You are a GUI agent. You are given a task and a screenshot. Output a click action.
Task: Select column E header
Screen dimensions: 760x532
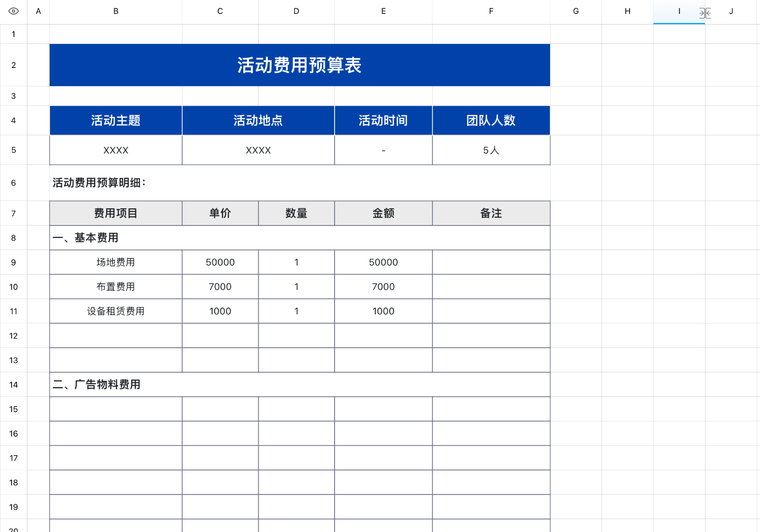pos(384,11)
